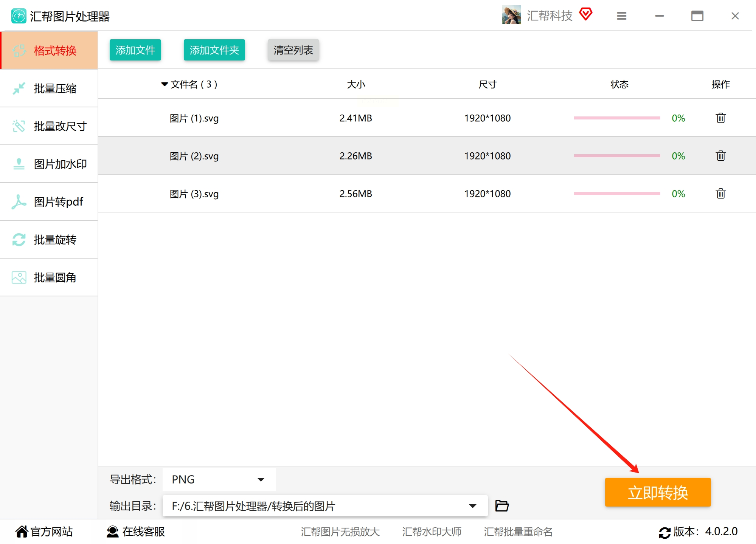756x544 pixels.
Task: Click the 汇帮科技 user avatar
Action: click(x=511, y=15)
